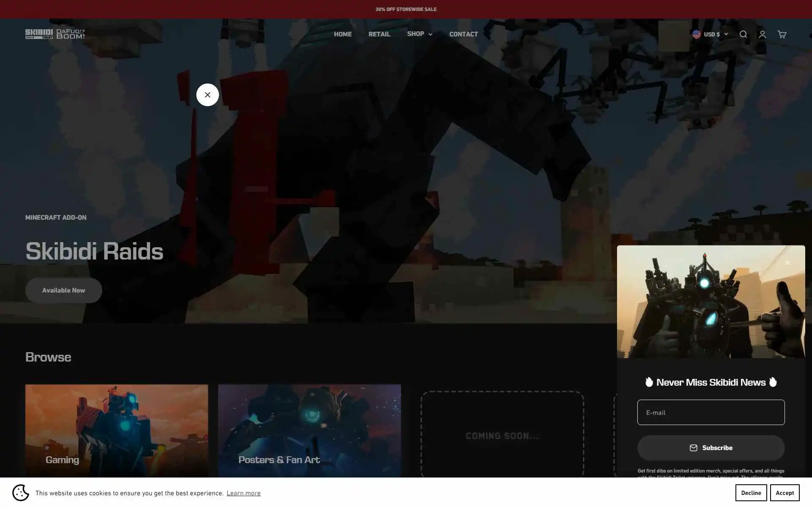This screenshot has height=508, width=812.
Task: Open the Learn more cookie link
Action: 243,493
